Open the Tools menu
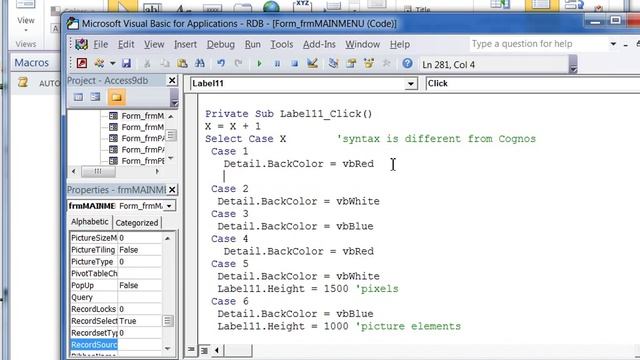 pos(282,44)
